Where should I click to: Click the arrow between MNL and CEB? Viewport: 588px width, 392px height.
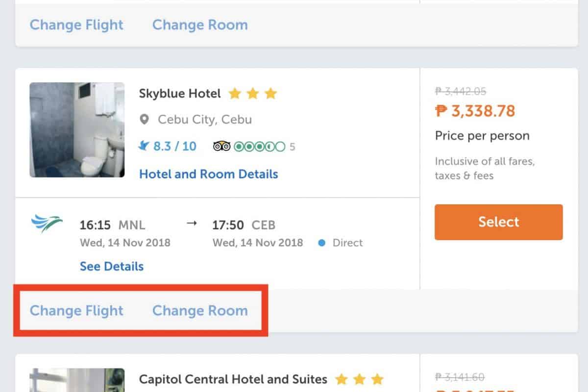[x=192, y=224]
